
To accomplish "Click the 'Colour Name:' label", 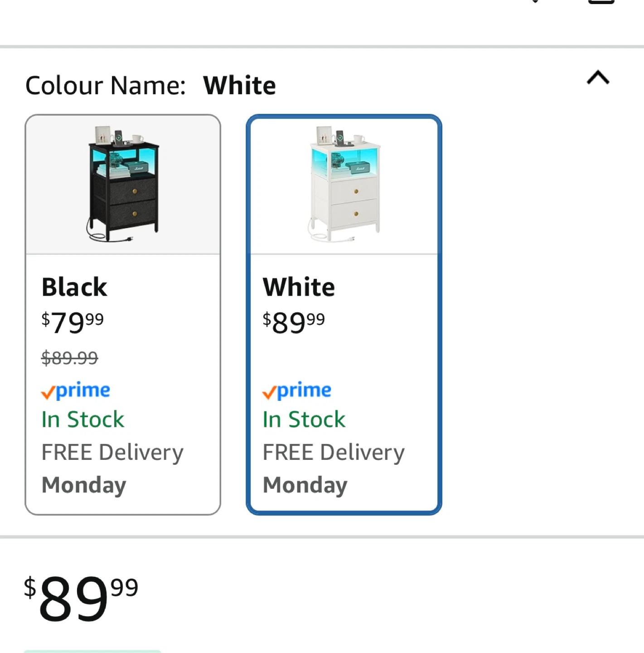I will pos(105,85).
